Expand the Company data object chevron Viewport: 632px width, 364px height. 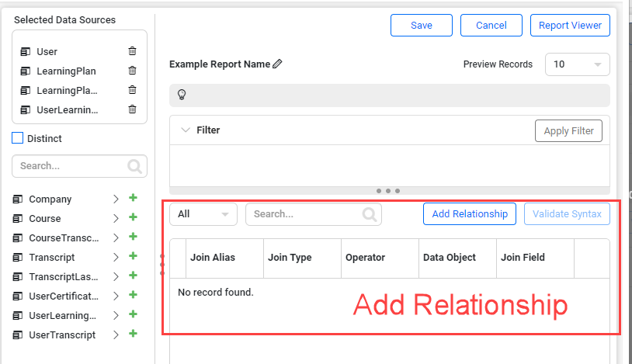(116, 199)
